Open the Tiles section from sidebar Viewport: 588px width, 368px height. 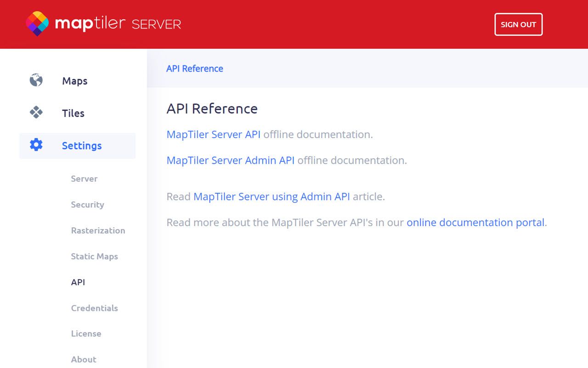73,113
